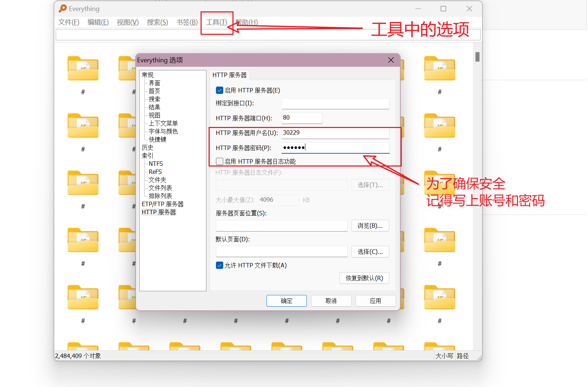The height and width of the screenshot is (387, 588).
Task: Open the 编辑(E) menu
Action: point(98,22)
